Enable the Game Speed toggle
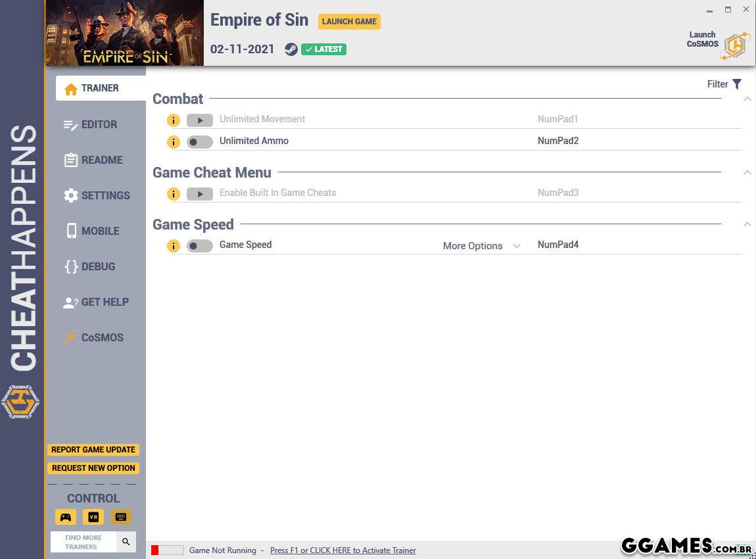The width and height of the screenshot is (756, 559). [x=199, y=246]
